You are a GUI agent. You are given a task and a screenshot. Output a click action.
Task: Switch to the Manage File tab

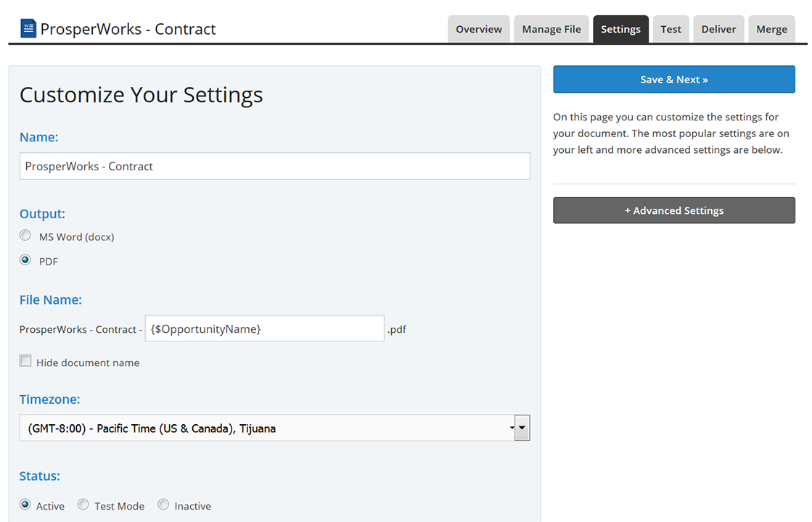[551, 29]
